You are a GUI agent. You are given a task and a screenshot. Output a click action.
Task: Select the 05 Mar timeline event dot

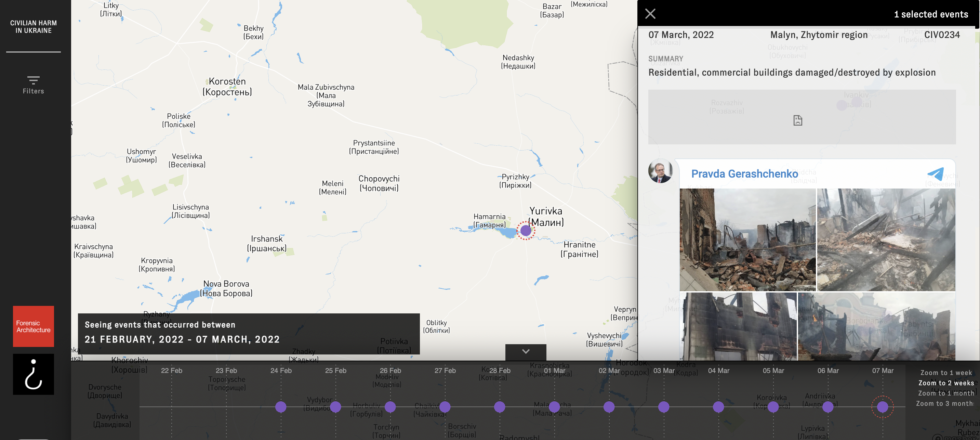pos(773,407)
